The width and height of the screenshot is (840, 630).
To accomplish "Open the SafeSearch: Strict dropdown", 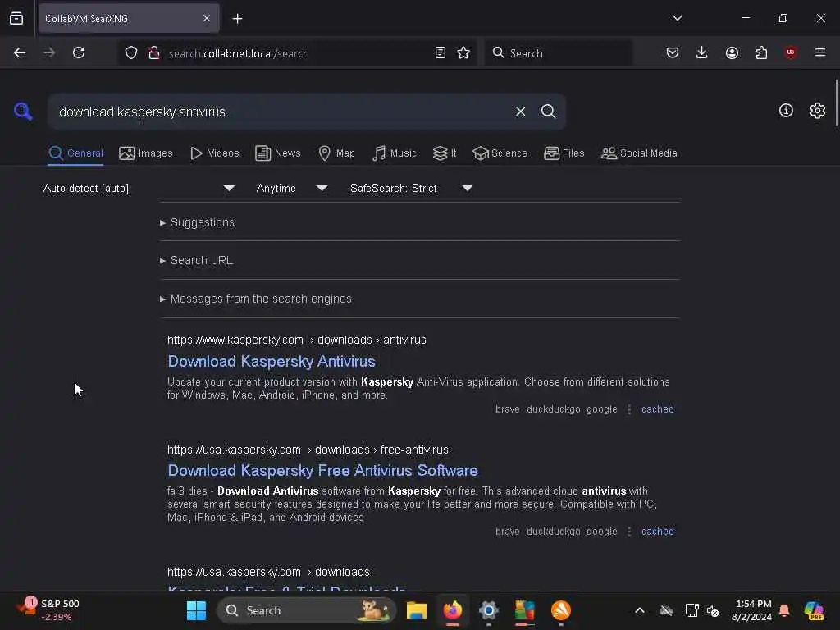I will click(411, 188).
